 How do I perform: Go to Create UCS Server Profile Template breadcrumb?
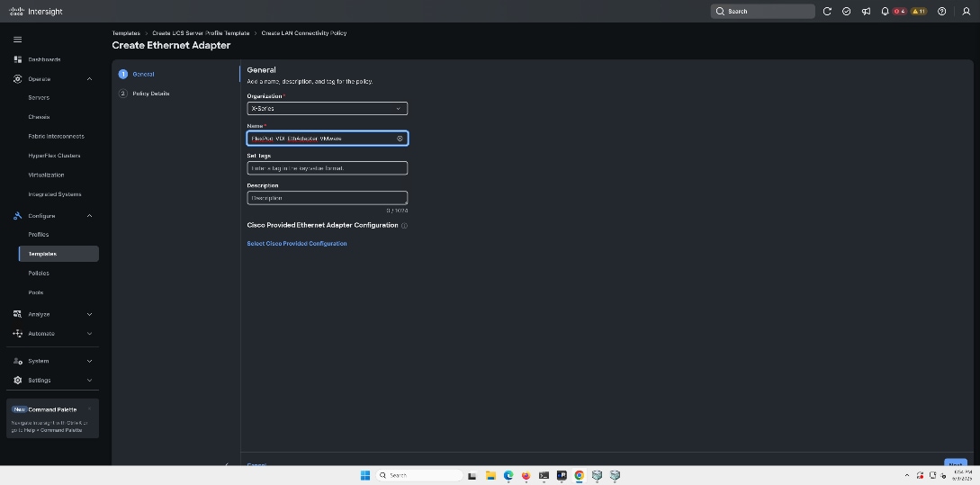201,33
